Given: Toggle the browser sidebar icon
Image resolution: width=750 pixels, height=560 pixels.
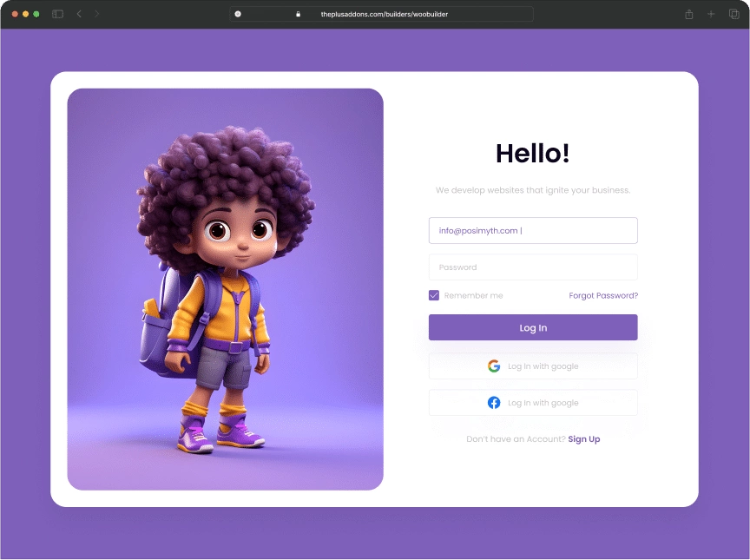Looking at the screenshot, I should (57, 15).
